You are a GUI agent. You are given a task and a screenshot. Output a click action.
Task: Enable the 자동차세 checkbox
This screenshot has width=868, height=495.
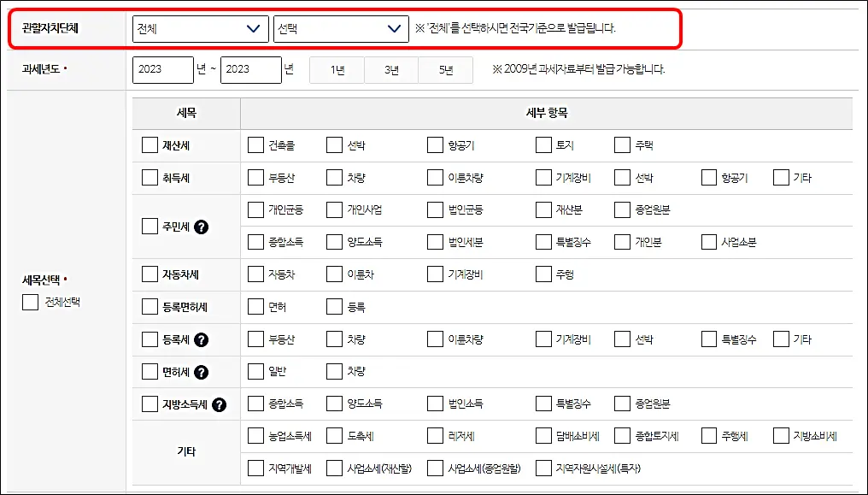click(x=149, y=274)
